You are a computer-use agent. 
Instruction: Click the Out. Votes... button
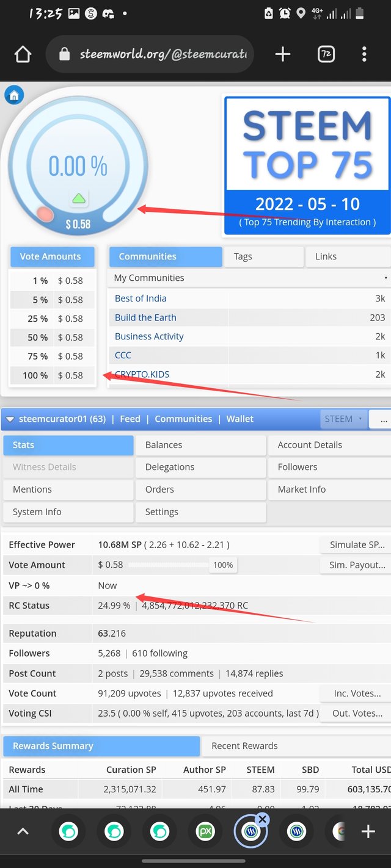(357, 713)
